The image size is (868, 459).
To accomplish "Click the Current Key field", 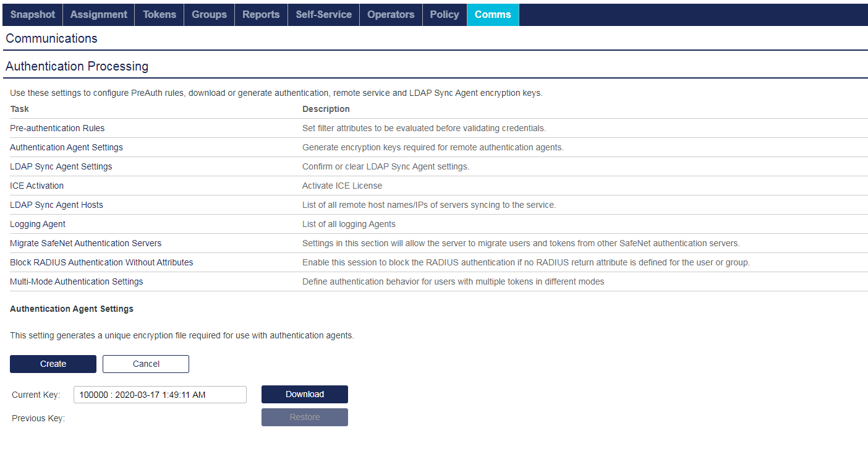I will (x=160, y=394).
